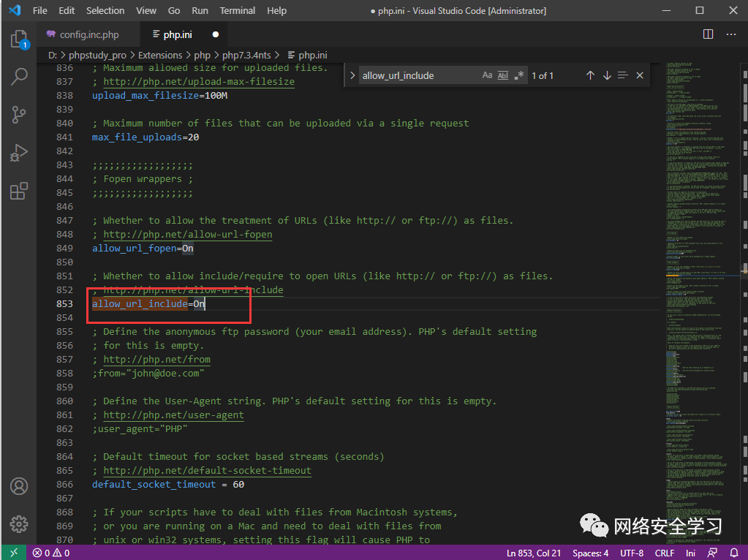Expand the Toggle Replace chevron in find widget
Viewport: 748px width, 560px height.
pyautogui.click(x=352, y=75)
